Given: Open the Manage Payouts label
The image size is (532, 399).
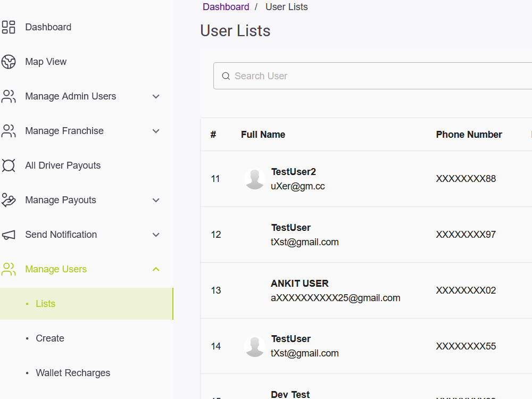Looking at the screenshot, I should pyautogui.click(x=61, y=200).
